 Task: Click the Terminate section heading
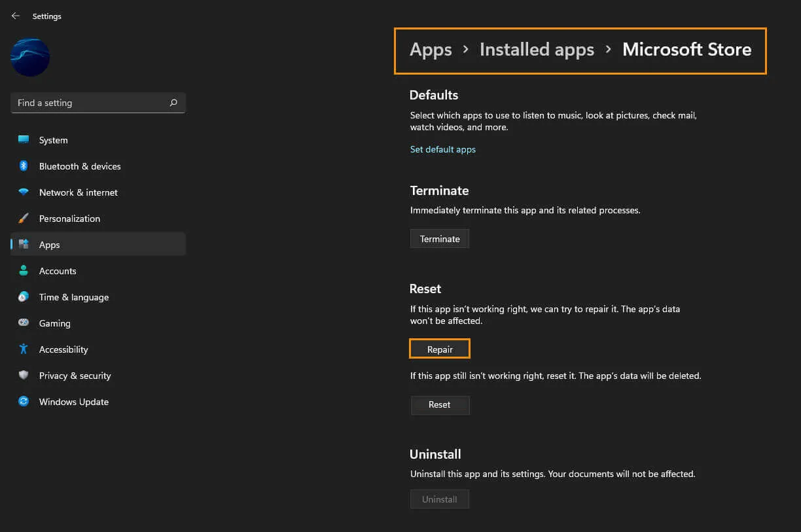(440, 190)
